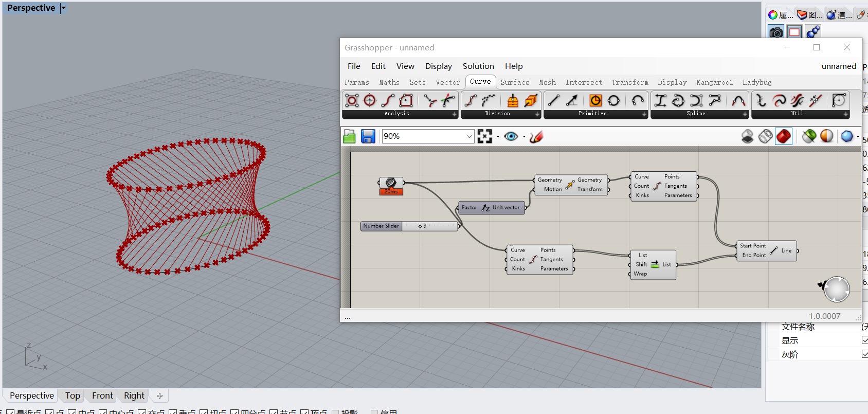Open the Solution menu

click(478, 66)
